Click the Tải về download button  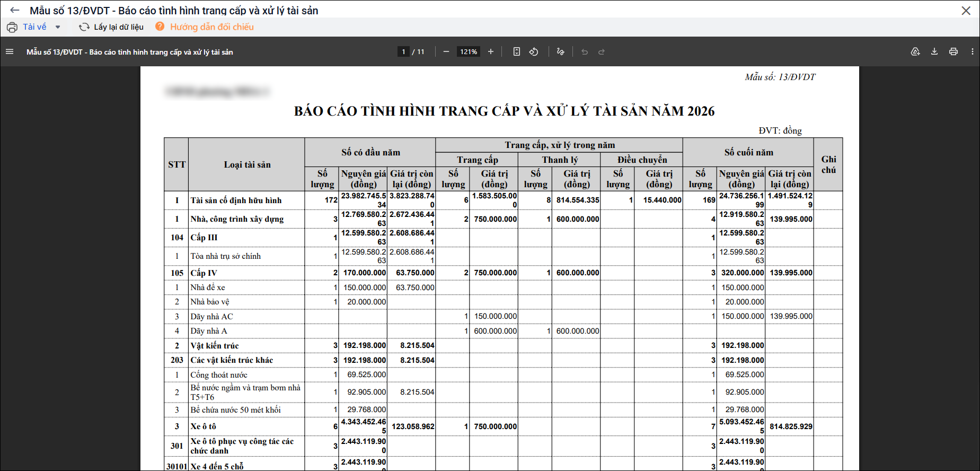(34, 27)
